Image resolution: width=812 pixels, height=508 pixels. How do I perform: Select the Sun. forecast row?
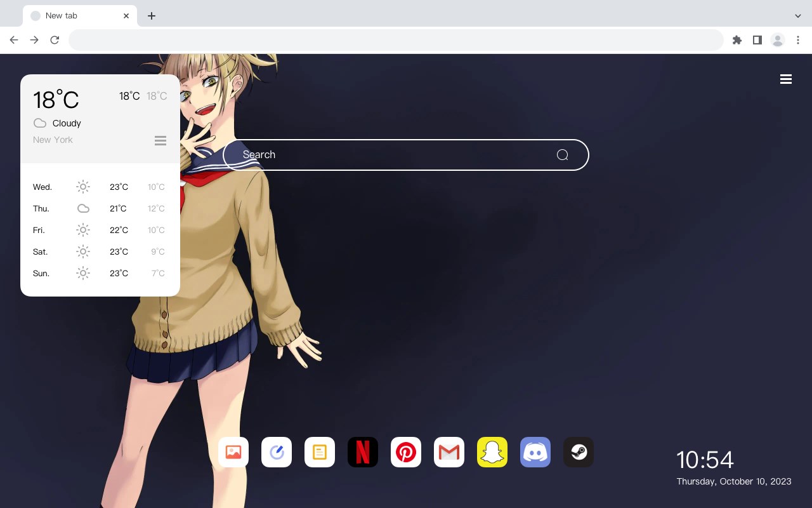pos(100,273)
